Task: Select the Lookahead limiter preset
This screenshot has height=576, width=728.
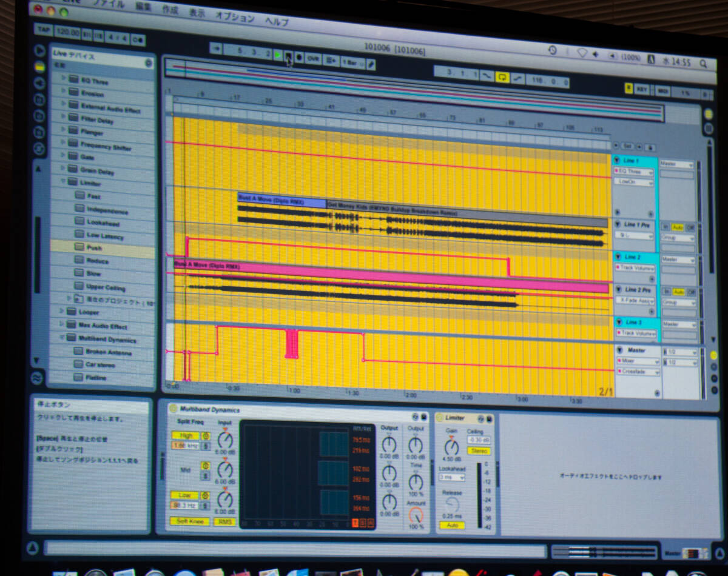Action: (103, 222)
